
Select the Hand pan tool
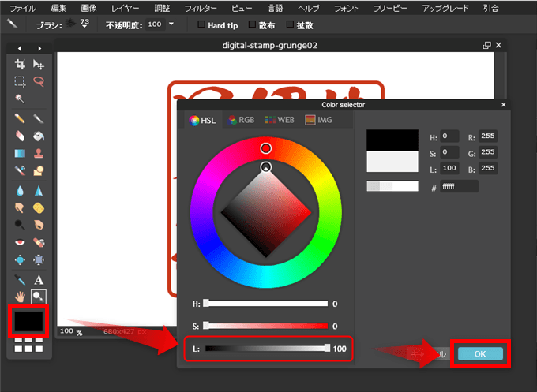(20, 297)
